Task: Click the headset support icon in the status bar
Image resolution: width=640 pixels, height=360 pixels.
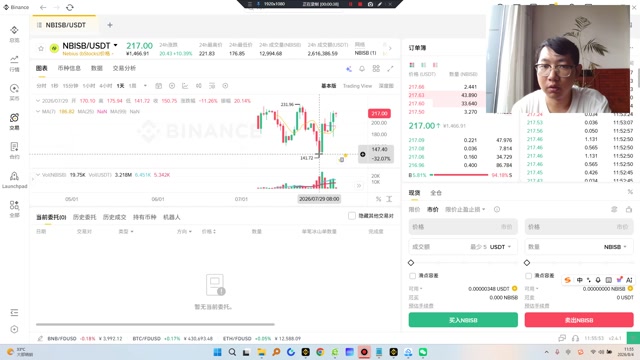Action: click(576, 338)
